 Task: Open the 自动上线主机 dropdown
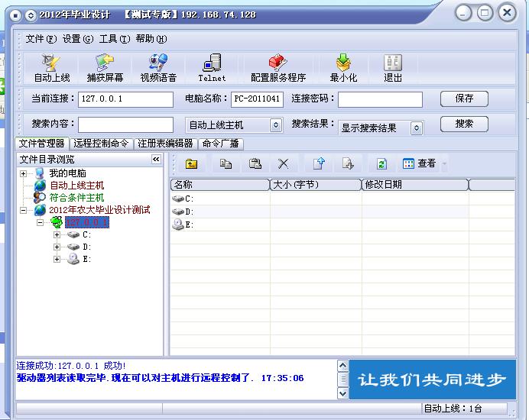click(x=276, y=125)
